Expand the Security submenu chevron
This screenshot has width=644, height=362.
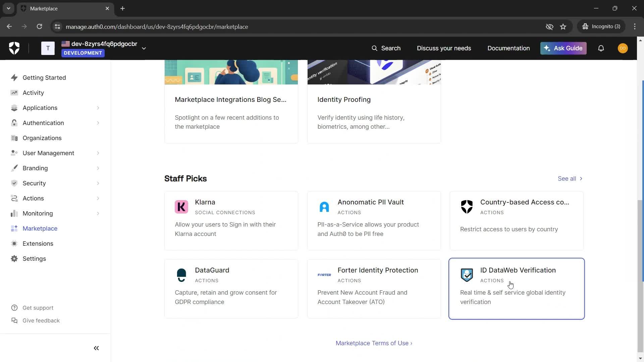pos(98,183)
